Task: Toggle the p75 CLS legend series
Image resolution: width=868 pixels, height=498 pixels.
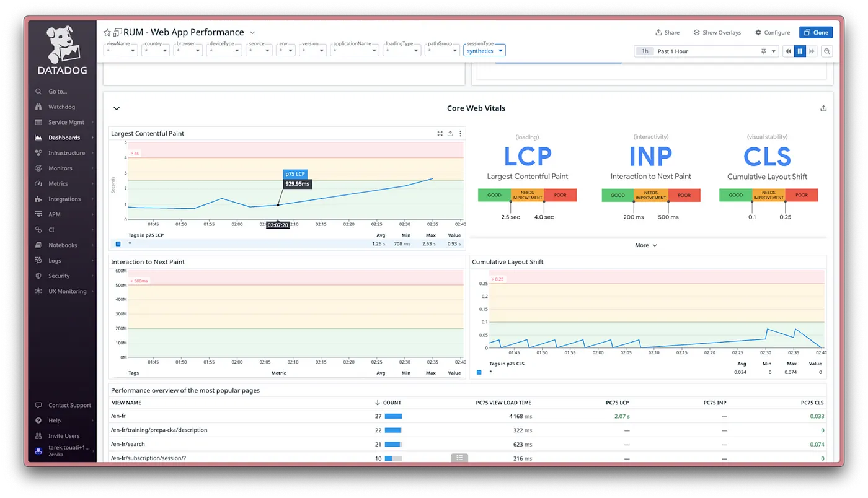Action: click(x=479, y=372)
